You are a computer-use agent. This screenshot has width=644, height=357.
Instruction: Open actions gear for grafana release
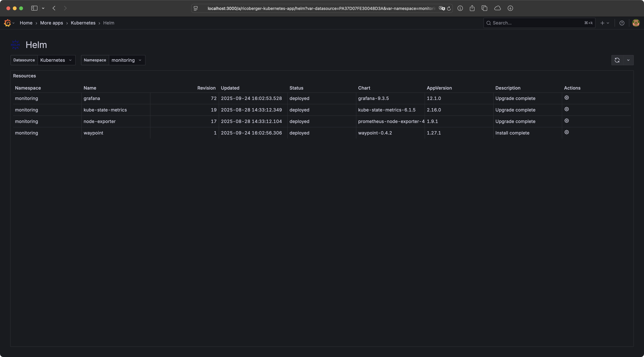click(566, 98)
